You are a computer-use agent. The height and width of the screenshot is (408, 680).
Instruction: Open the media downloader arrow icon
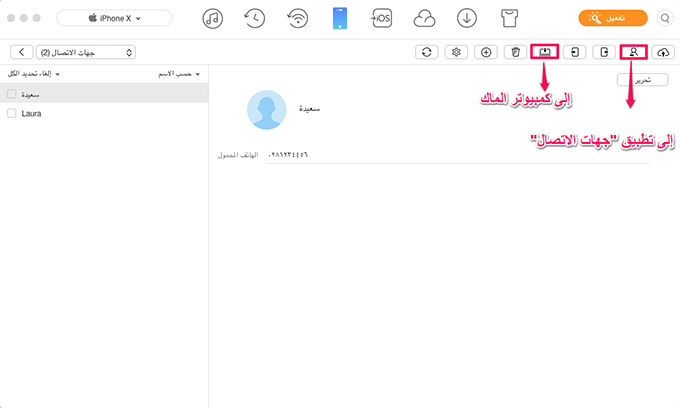[x=467, y=19]
